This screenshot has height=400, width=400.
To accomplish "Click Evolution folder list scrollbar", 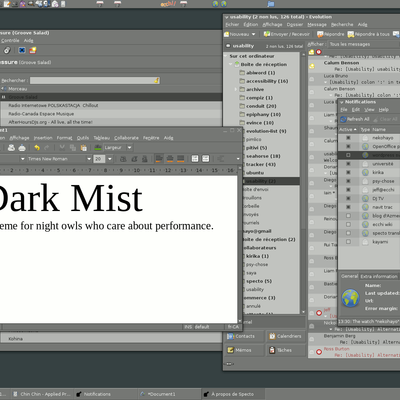I will pos(303,182).
